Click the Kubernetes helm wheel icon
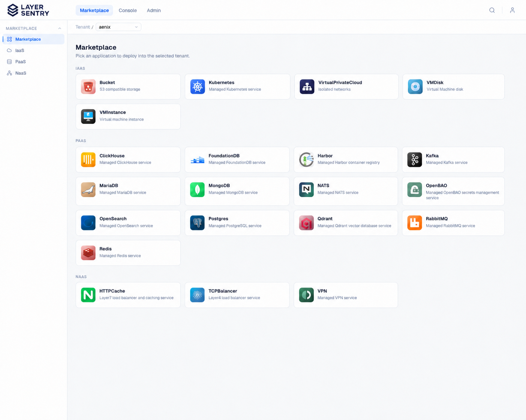 pos(198,87)
